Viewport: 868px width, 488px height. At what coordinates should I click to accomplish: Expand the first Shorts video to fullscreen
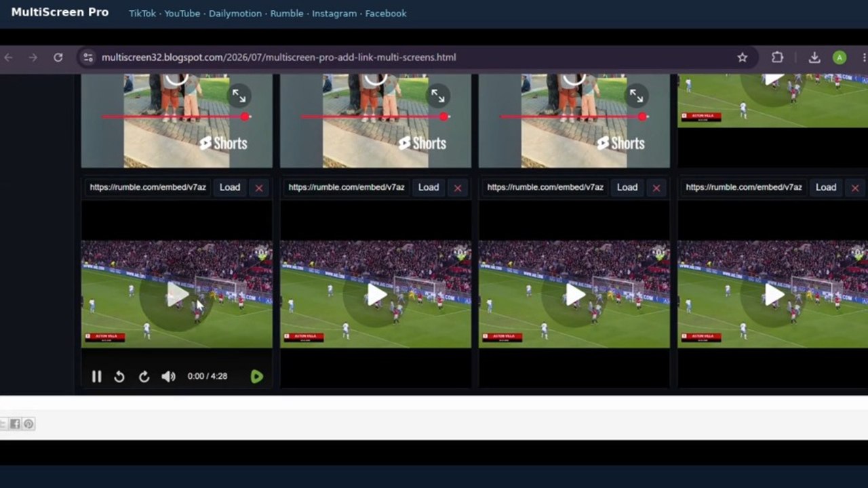click(x=239, y=96)
